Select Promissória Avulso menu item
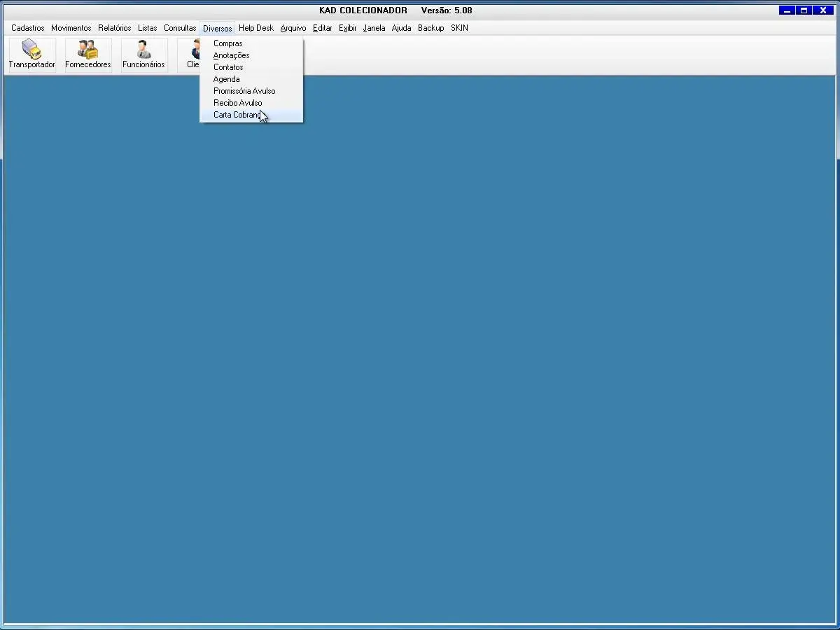Screen dimensions: 840x630 tap(244, 91)
